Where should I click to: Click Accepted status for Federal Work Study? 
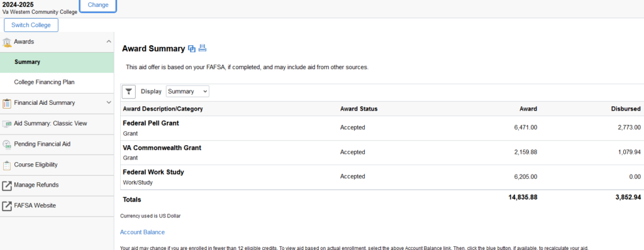click(352, 177)
